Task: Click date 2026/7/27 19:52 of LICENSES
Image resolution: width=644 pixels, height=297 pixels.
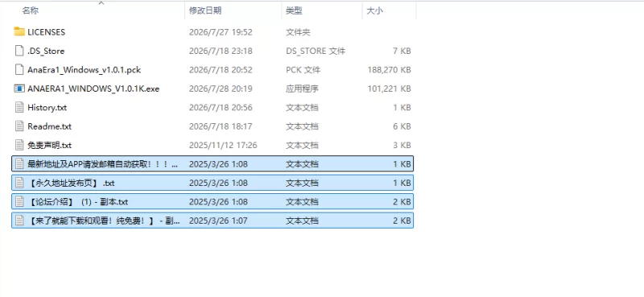Action: pos(221,32)
